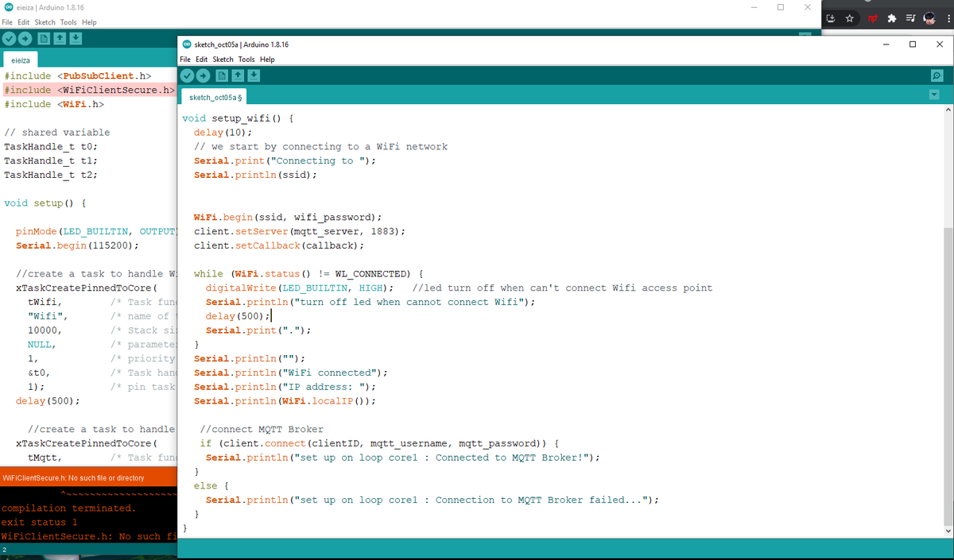Click the 'while (WiFi.status() != WL_CONNECTED)' line

point(308,273)
